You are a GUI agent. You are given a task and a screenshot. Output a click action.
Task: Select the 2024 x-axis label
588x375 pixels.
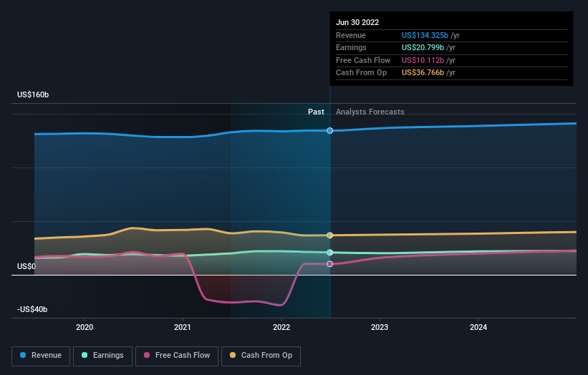pyautogui.click(x=478, y=327)
